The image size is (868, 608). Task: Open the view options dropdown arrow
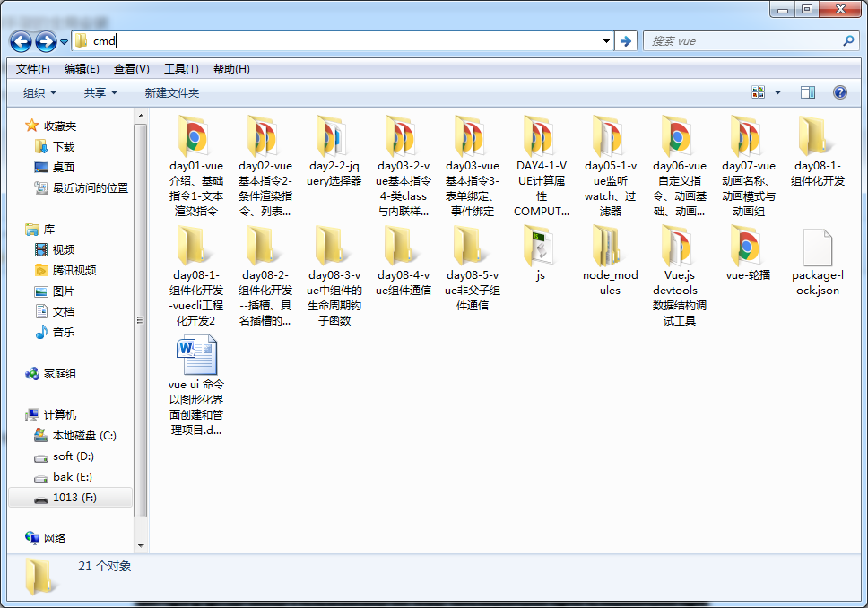click(777, 92)
